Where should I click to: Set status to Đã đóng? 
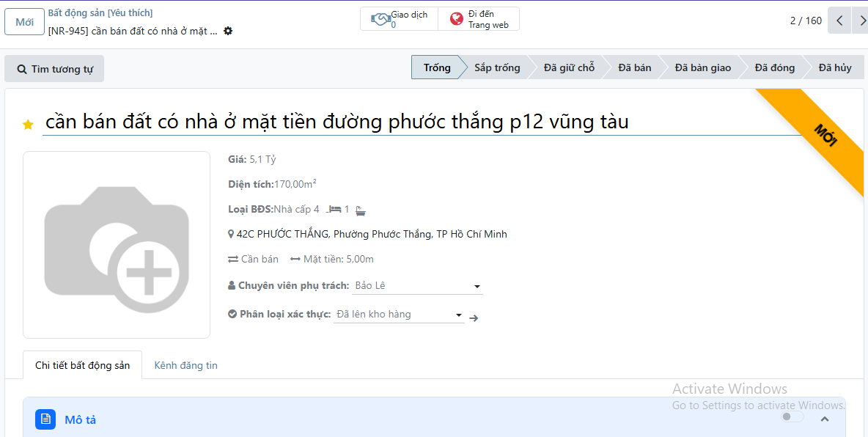tap(774, 67)
